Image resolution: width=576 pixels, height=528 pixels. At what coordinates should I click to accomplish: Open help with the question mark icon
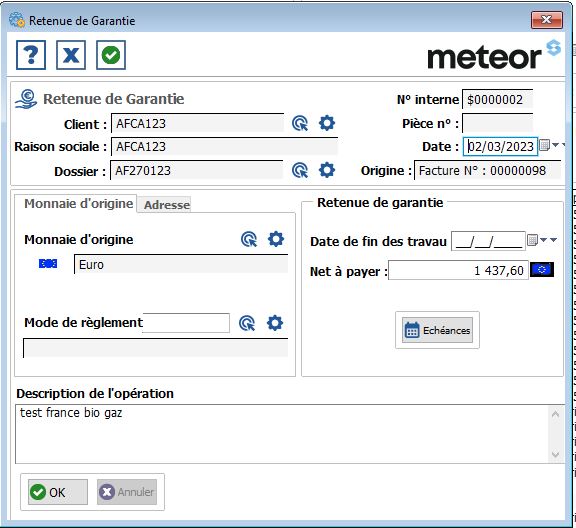point(31,55)
